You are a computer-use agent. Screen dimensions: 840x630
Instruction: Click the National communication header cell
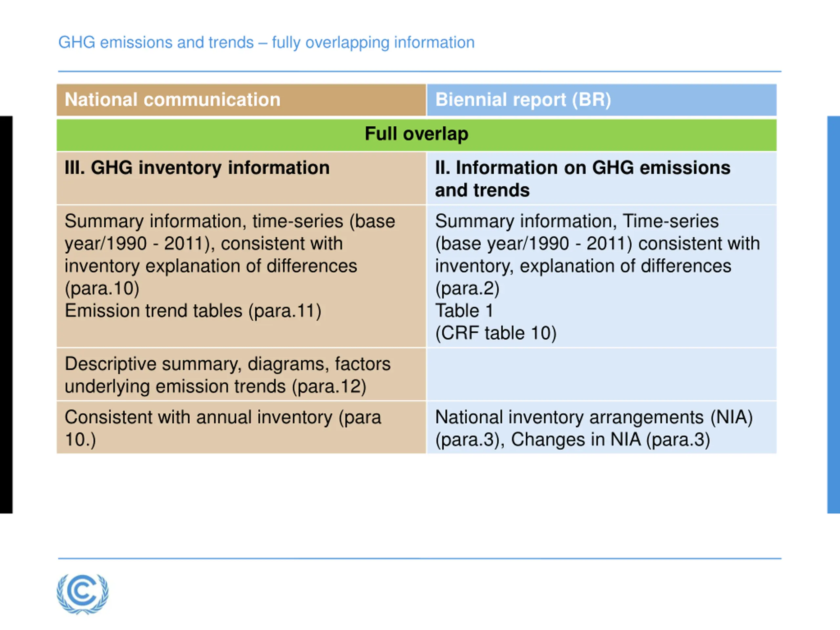click(241, 100)
